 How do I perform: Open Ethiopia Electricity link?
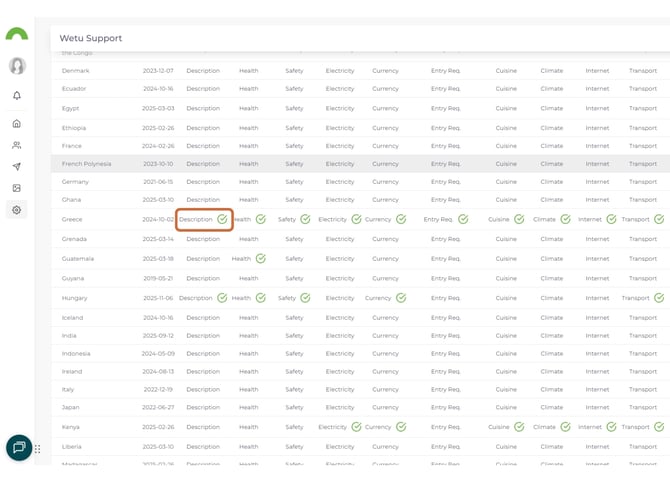point(340,128)
